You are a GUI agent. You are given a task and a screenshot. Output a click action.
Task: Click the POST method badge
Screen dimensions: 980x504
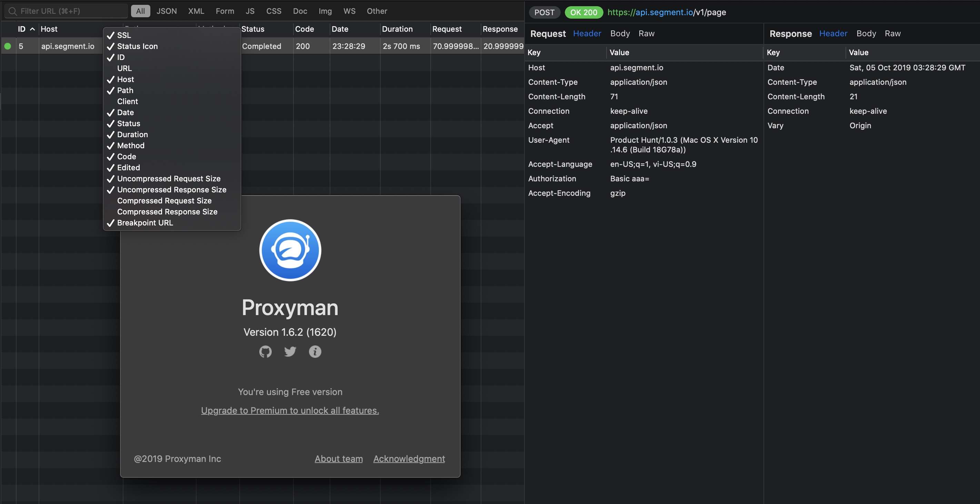pyautogui.click(x=544, y=12)
